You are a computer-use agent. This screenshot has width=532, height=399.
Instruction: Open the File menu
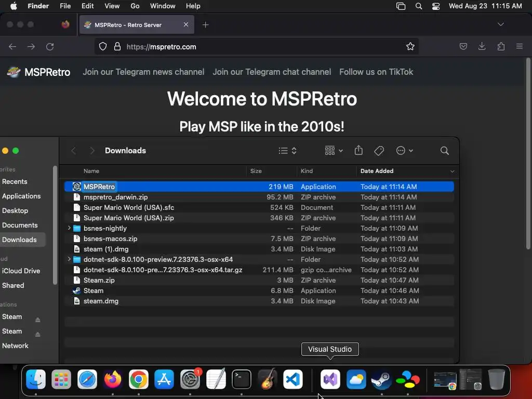tap(65, 6)
